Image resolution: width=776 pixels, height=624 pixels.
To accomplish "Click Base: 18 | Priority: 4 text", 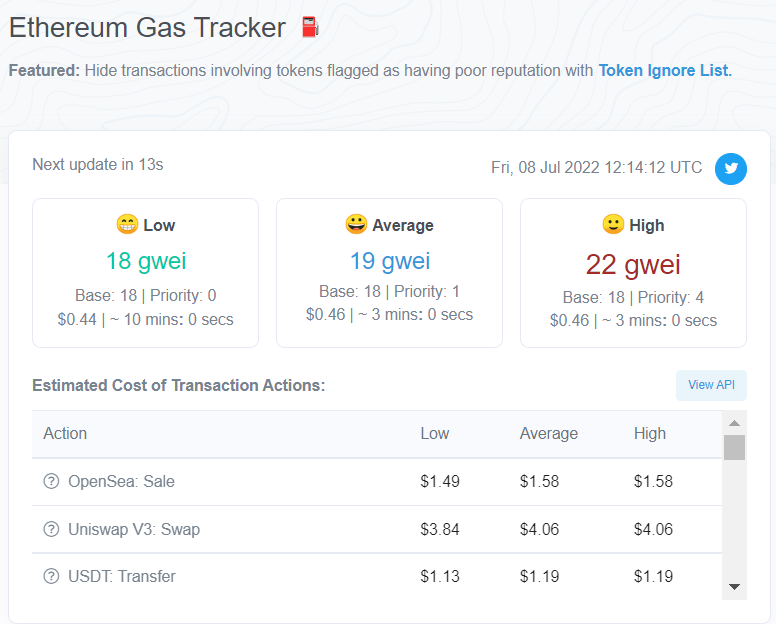I will pos(633,297).
